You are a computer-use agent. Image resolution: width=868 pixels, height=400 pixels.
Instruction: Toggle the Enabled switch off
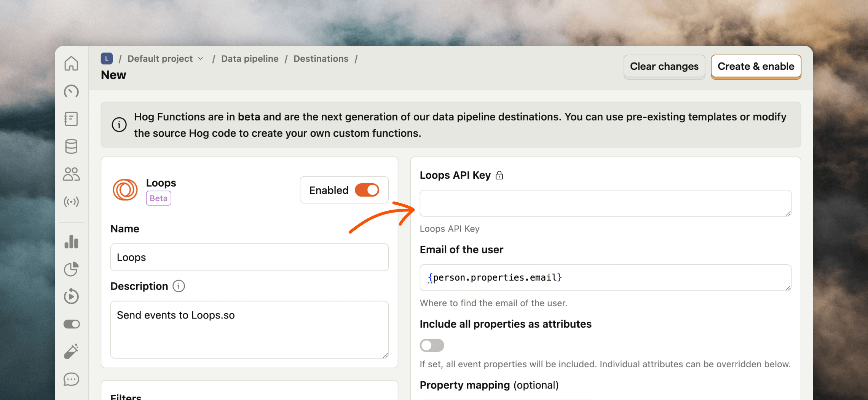(x=367, y=190)
